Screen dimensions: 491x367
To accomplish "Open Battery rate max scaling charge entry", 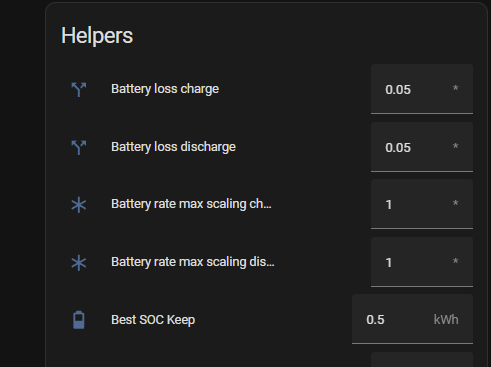I will [191, 204].
